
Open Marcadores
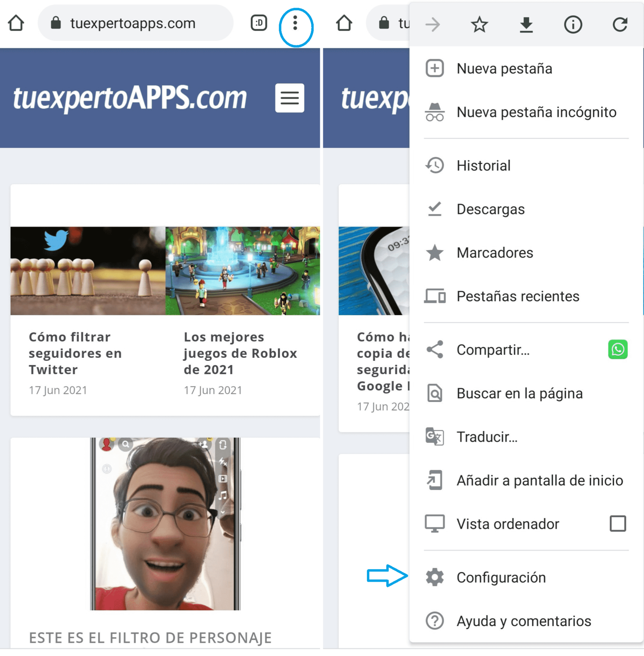(526, 253)
